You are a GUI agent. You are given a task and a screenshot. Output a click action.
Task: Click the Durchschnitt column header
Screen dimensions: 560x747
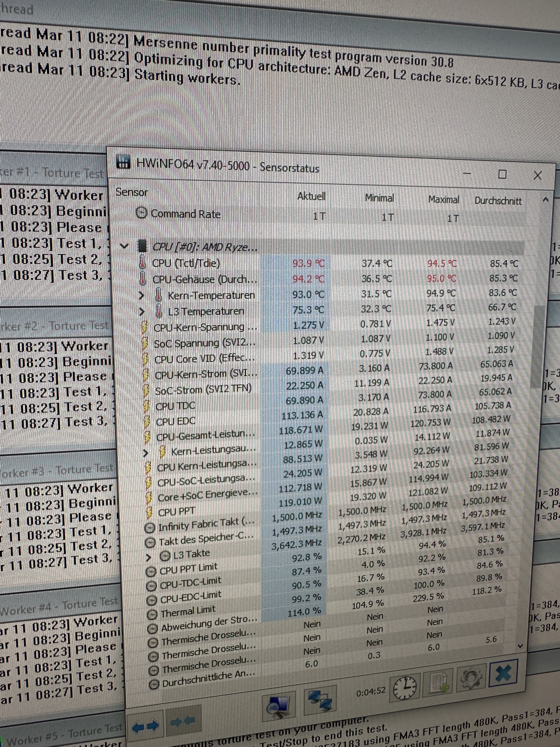coord(498,201)
